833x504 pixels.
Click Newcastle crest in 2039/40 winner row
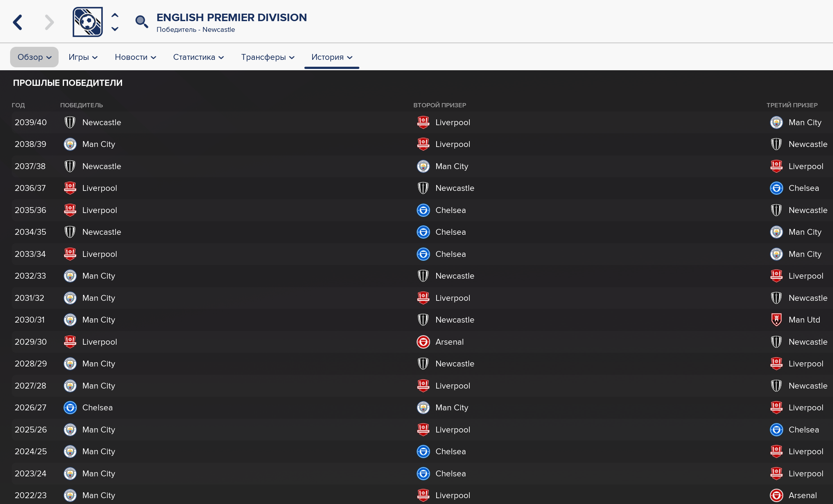point(70,122)
